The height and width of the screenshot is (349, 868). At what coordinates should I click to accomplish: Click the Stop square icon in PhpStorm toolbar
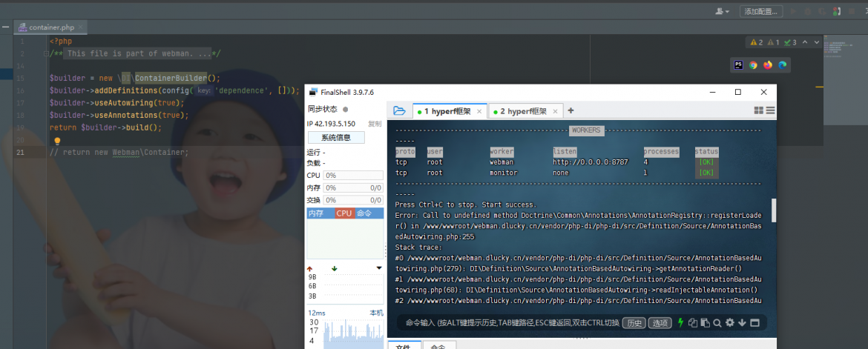point(852,11)
